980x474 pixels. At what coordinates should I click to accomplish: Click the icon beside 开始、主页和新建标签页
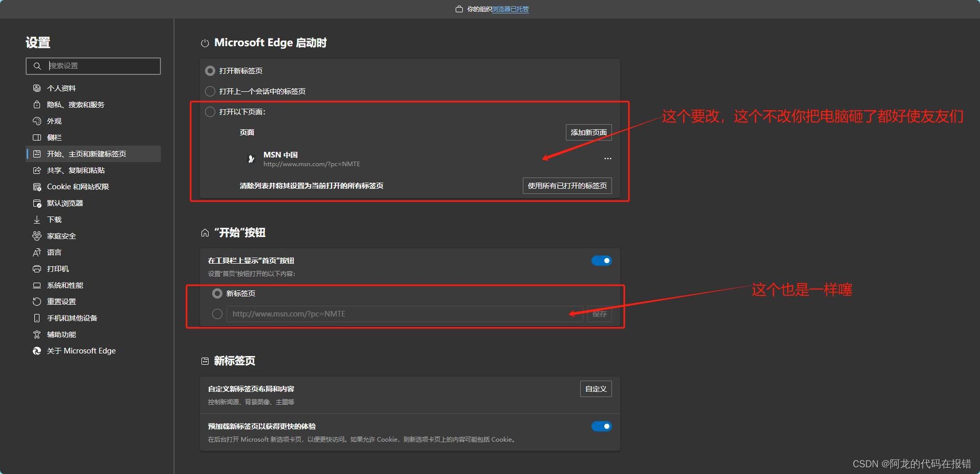tap(37, 154)
